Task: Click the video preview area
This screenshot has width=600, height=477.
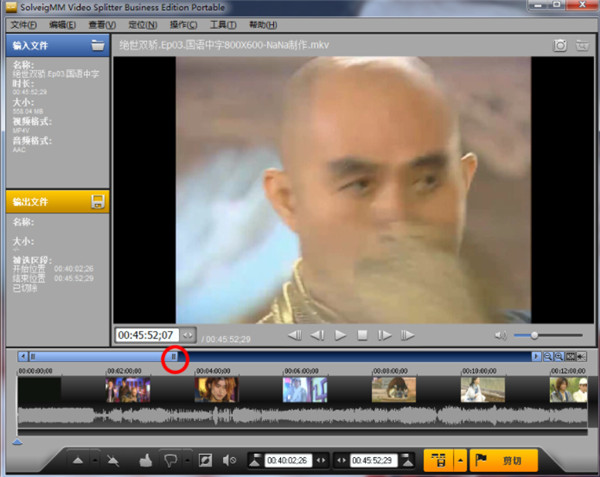Action: click(x=353, y=190)
